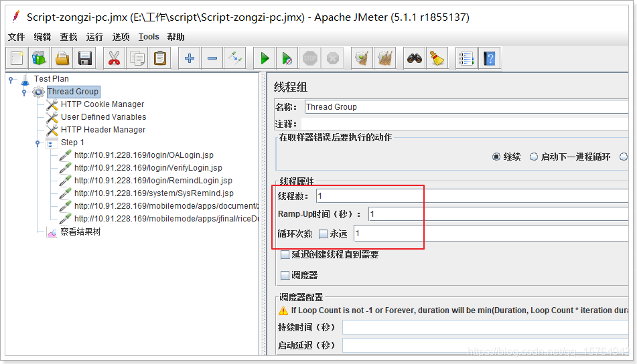Screen dimensions: 637x364
Task: Click the 循环次数 input field
Action: [x=491, y=234]
